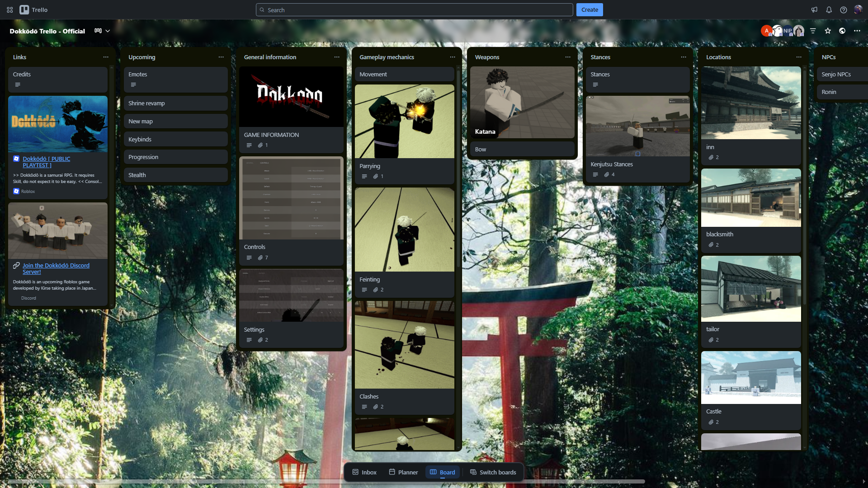Expand the board views chevron dropdown
Viewport: 868px width, 488px height.
(108, 31)
